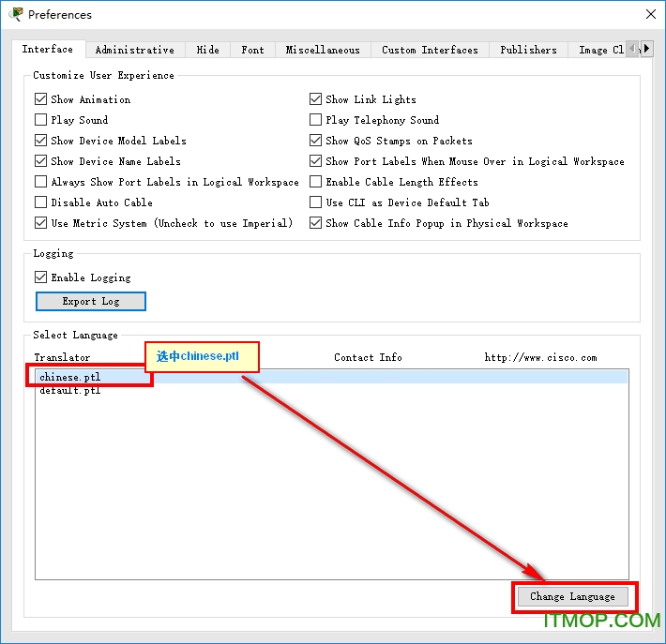Toggle Show Cable Info Popup in Physical Workspace
The image size is (666, 644).
point(315,223)
